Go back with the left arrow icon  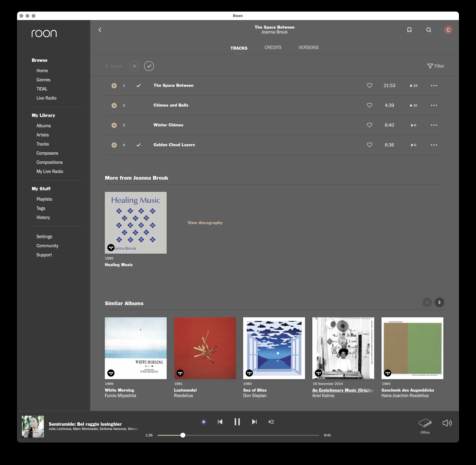pos(100,30)
